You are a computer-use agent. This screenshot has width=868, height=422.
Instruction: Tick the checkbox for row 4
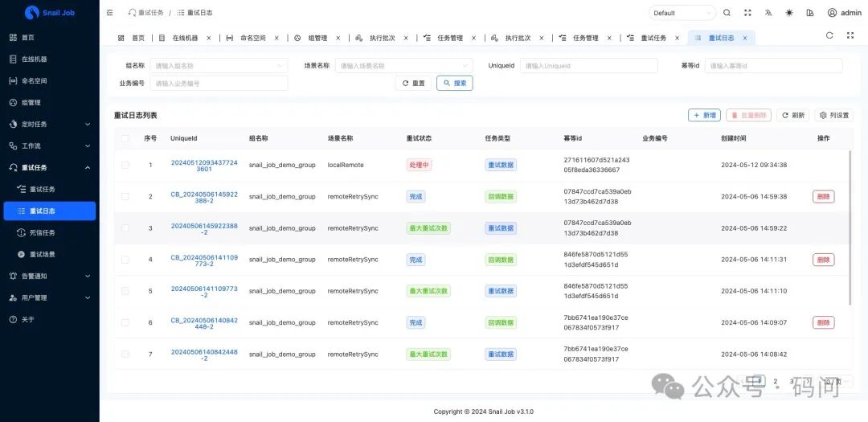point(125,259)
